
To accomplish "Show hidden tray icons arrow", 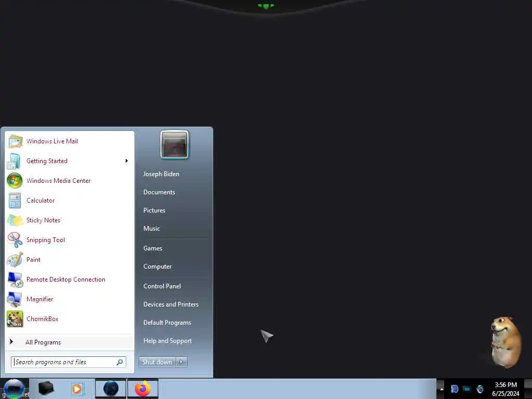I will pos(441,389).
